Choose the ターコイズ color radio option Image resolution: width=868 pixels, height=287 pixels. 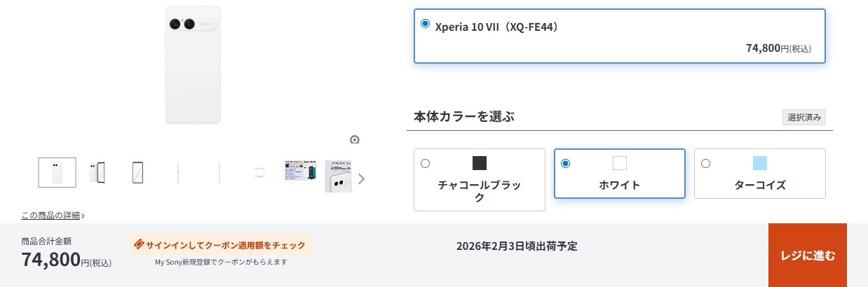(x=705, y=164)
